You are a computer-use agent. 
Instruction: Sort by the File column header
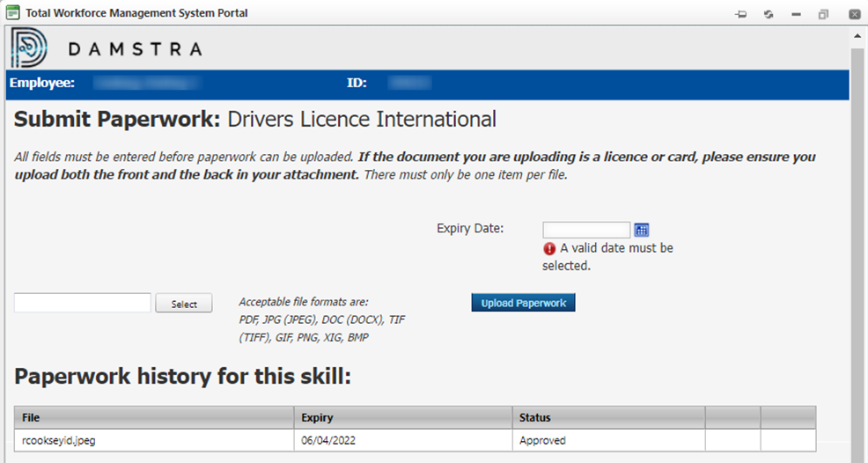coord(154,417)
